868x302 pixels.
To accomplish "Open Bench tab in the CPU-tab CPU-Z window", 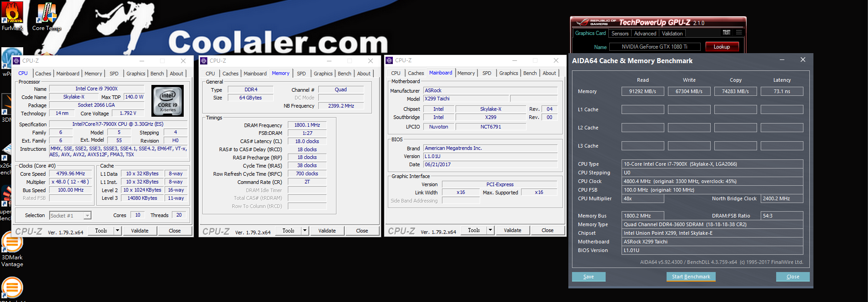I will click(157, 74).
